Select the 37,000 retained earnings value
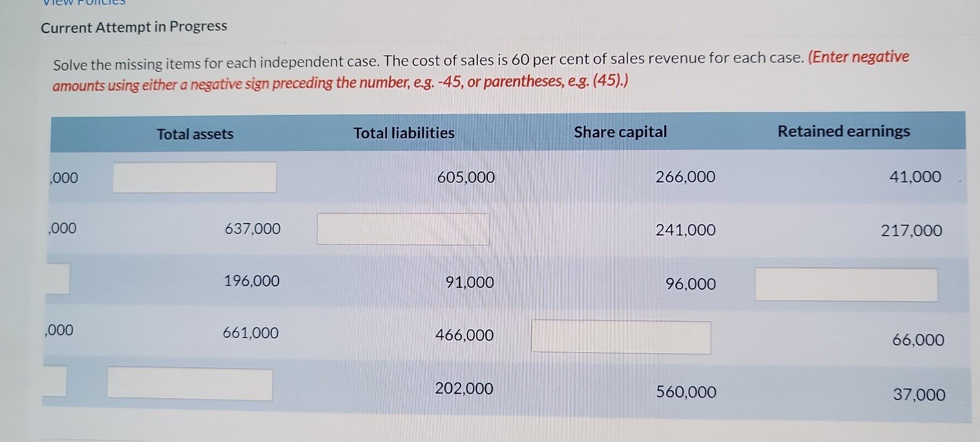 (x=918, y=395)
